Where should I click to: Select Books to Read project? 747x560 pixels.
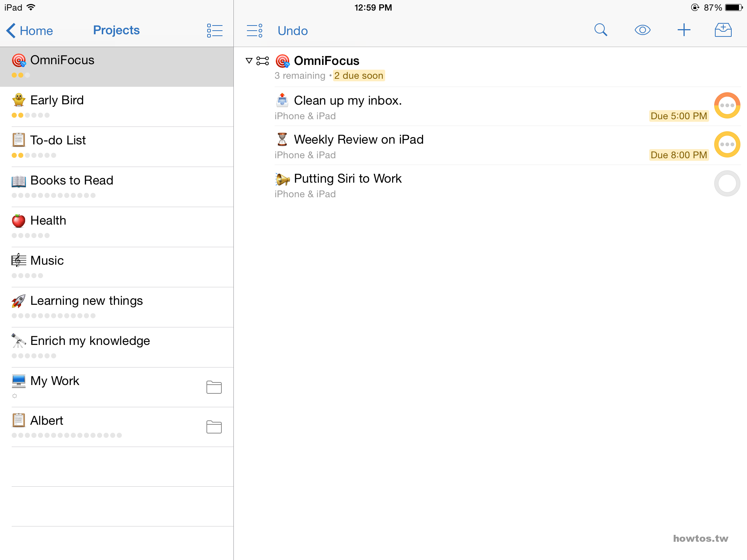coord(117,187)
